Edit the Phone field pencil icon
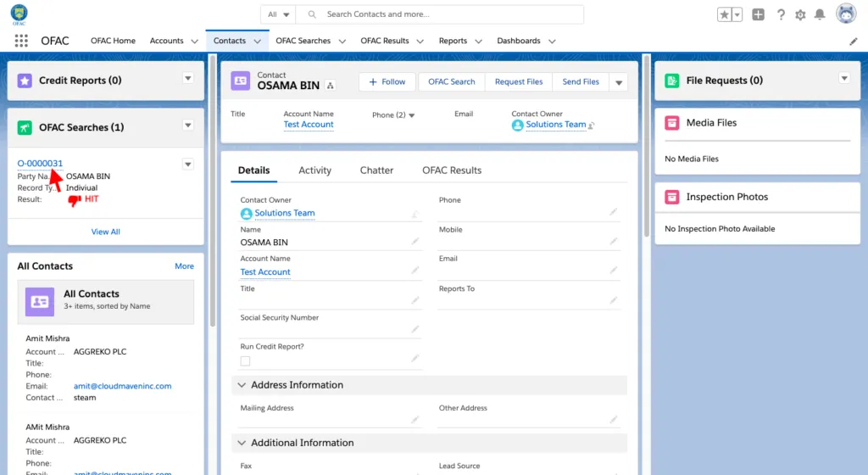Screen dimensions: 868x475 614,212
